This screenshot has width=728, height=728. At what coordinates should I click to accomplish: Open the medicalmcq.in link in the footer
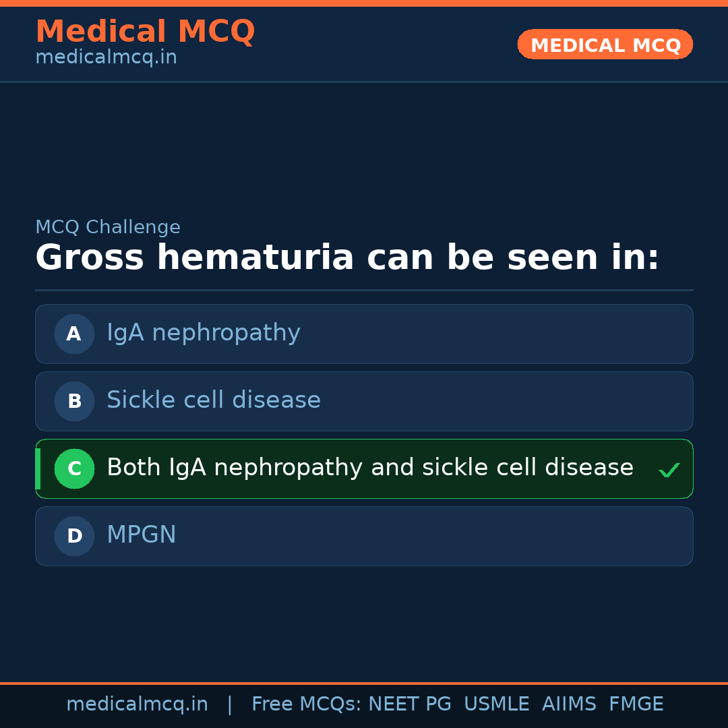[137, 704]
